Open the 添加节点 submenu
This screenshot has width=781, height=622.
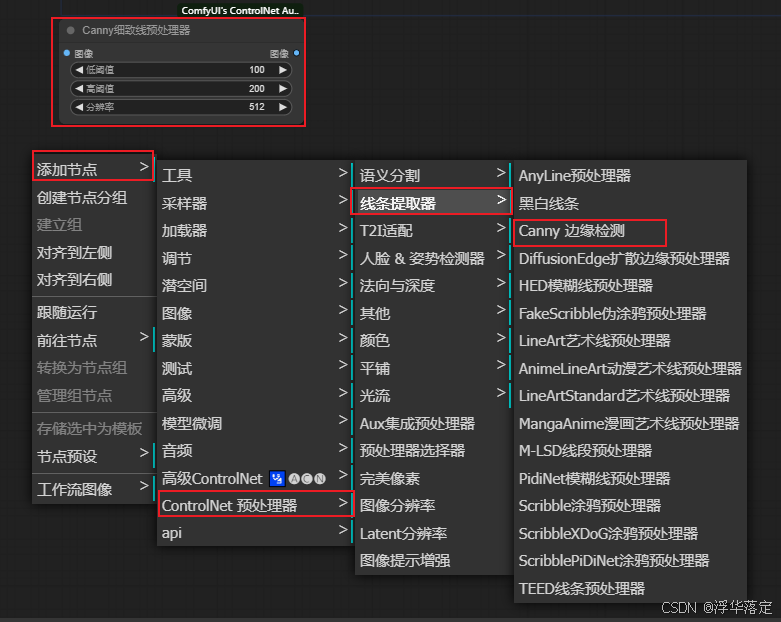[x=93, y=169]
